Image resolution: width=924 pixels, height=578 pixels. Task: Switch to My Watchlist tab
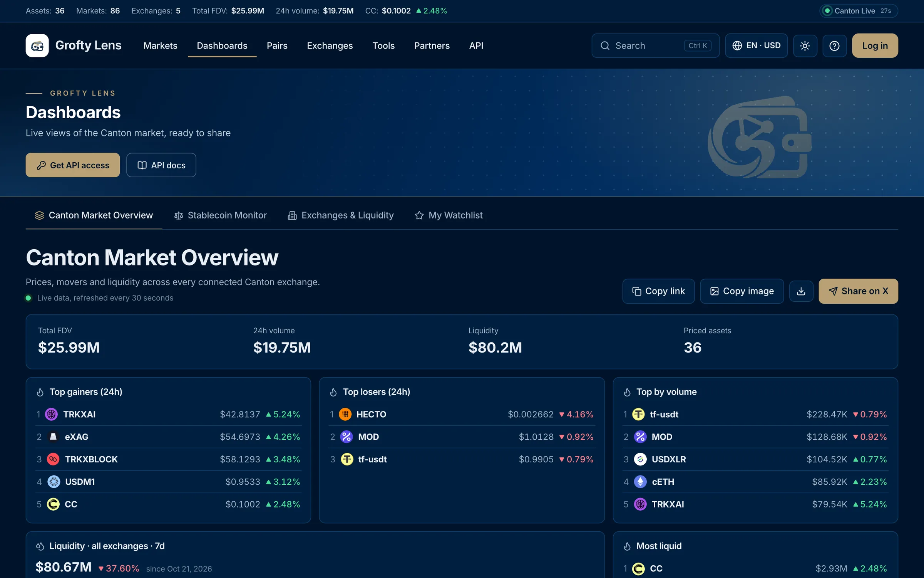(x=449, y=215)
